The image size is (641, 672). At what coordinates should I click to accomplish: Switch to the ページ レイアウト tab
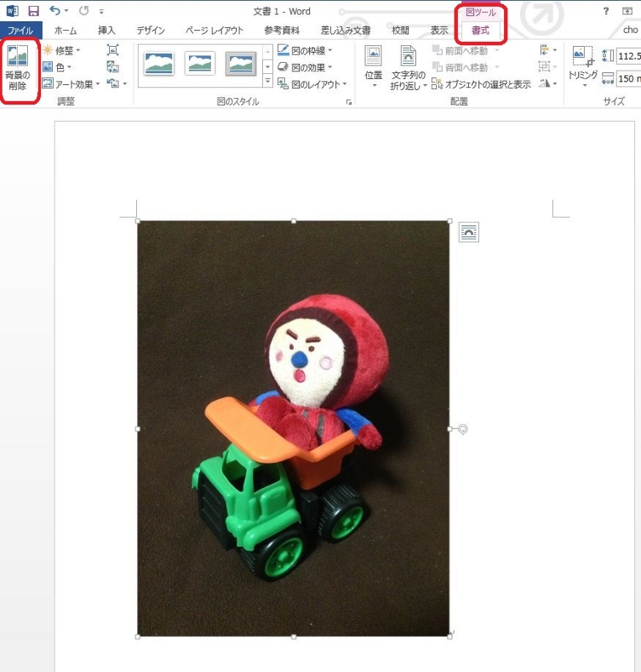[214, 30]
